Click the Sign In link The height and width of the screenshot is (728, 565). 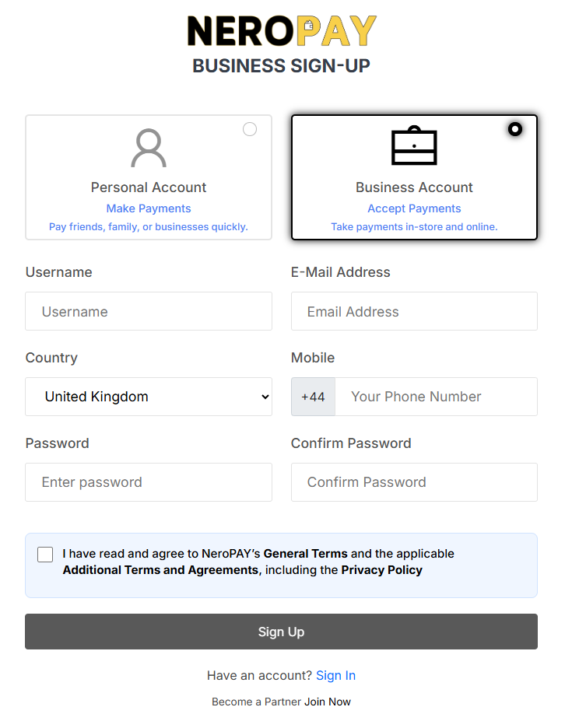coord(335,675)
